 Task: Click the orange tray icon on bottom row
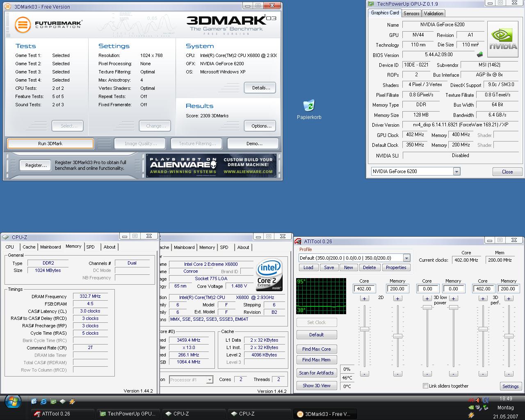point(471,415)
